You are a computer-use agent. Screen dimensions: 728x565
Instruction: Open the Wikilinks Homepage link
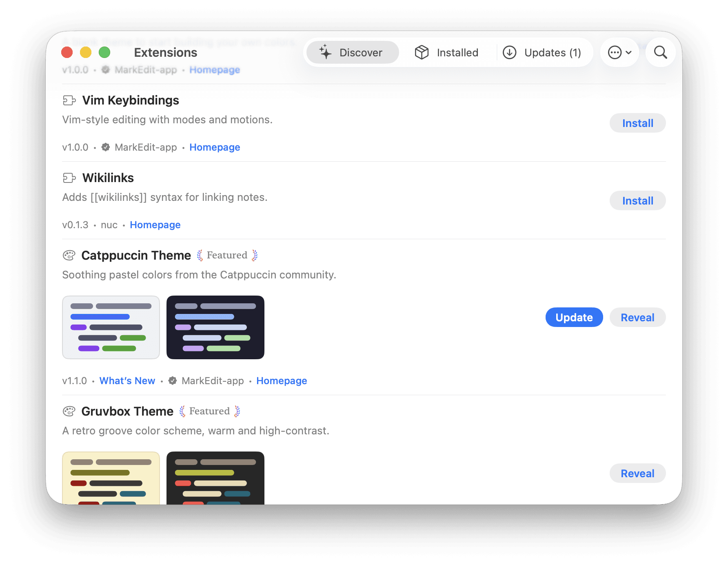(x=155, y=225)
